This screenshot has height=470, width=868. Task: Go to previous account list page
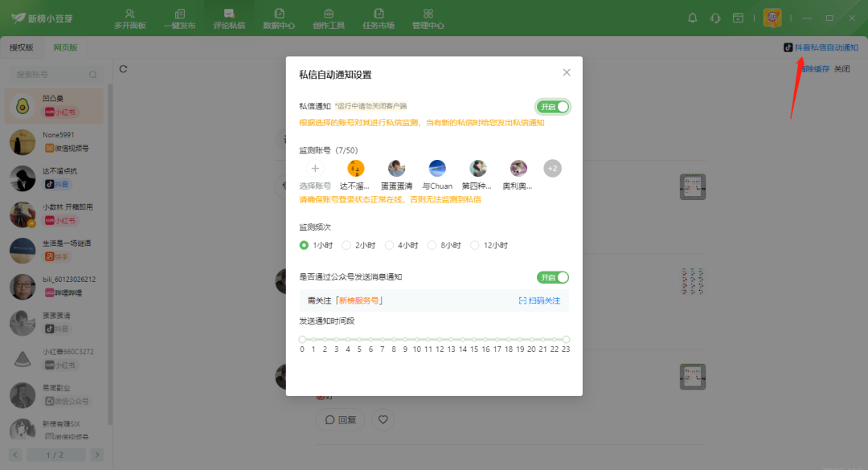pos(15,455)
